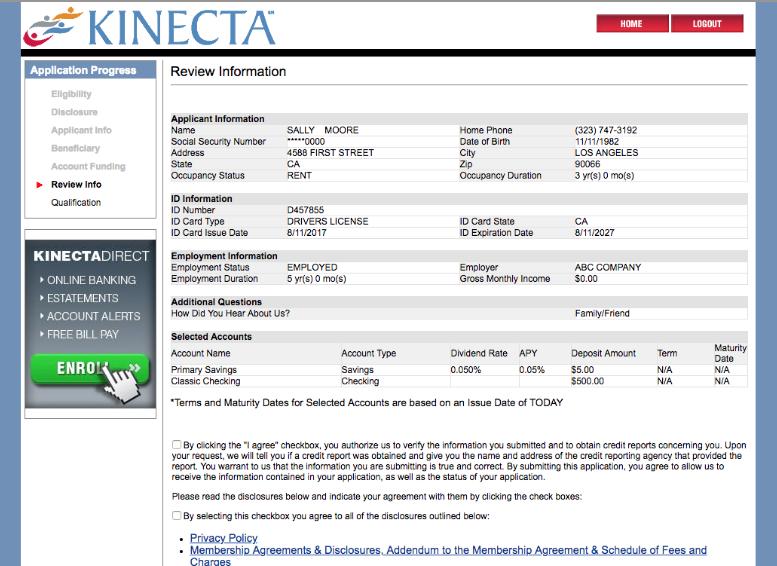Select Qualification step in sidebar
The height and width of the screenshot is (566, 777).
(x=76, y=203)
